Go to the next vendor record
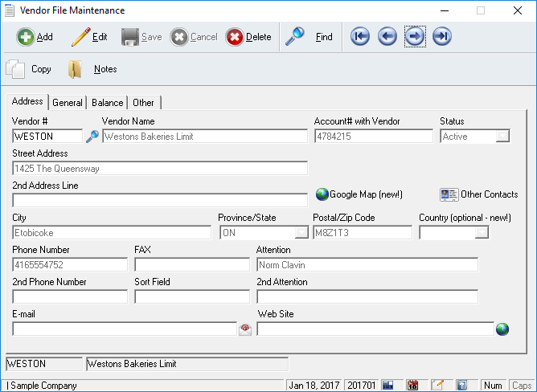This screenshot has height=392, width=537. (415, 37)
